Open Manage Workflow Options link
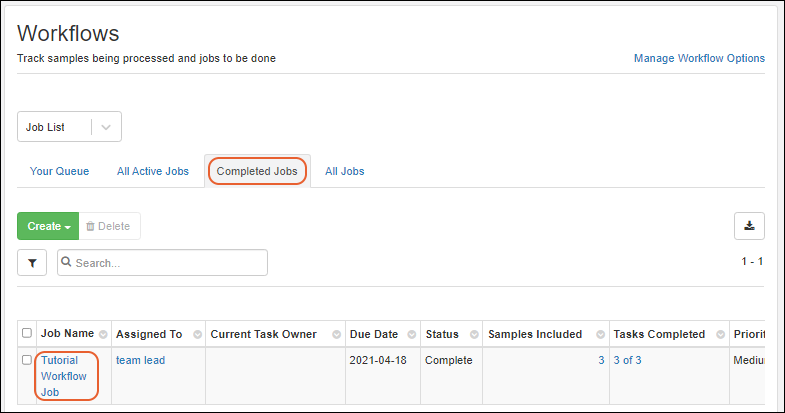 (x=698, y=58)
